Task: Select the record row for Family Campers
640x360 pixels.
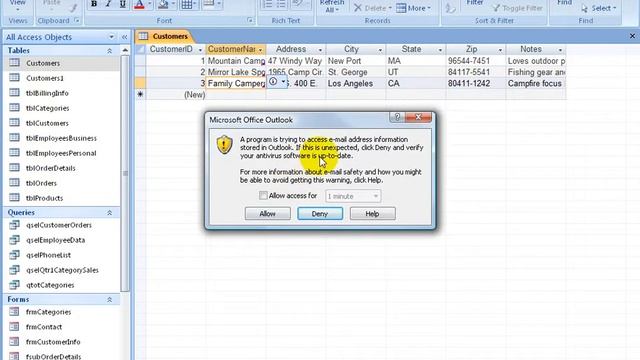Action: click(x=140, y=83)
